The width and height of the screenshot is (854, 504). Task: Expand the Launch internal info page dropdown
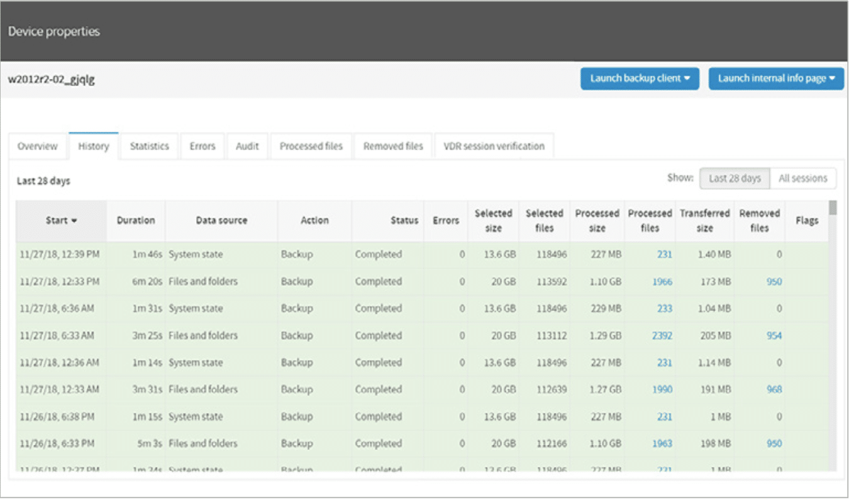775,79
